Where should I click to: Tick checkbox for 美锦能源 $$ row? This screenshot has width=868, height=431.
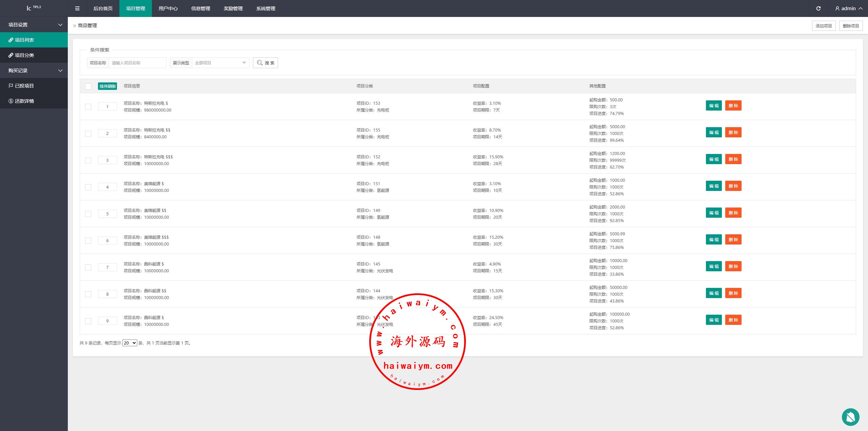point(88,214)
